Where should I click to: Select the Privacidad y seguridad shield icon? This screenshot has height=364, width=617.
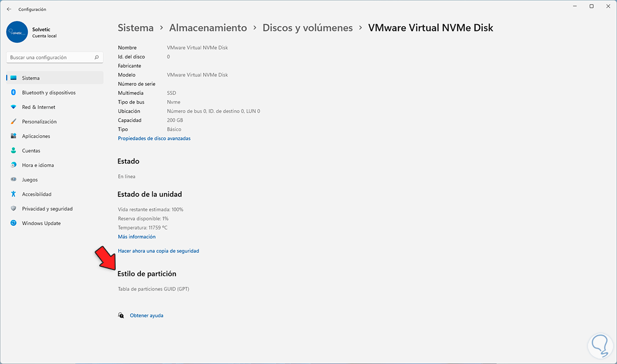[13, 209]
